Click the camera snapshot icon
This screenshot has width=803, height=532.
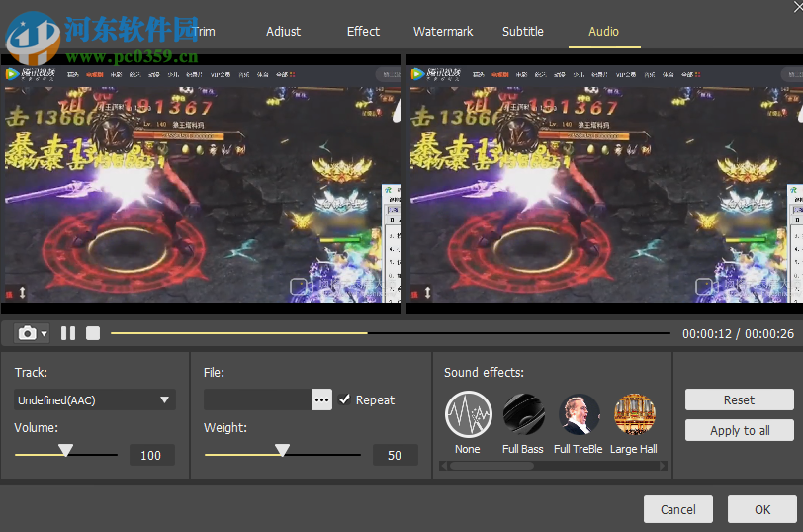tap(27, 333)
